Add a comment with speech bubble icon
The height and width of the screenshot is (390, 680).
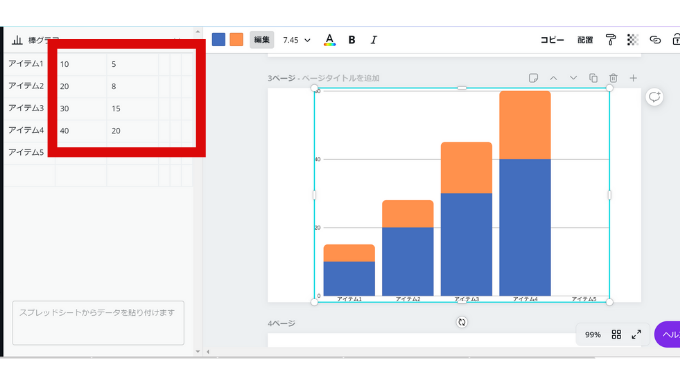654,97
